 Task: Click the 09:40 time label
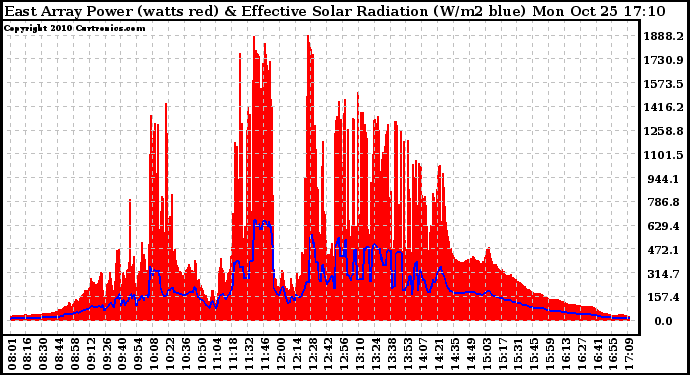pyautogui.click(x=123, y=354)
